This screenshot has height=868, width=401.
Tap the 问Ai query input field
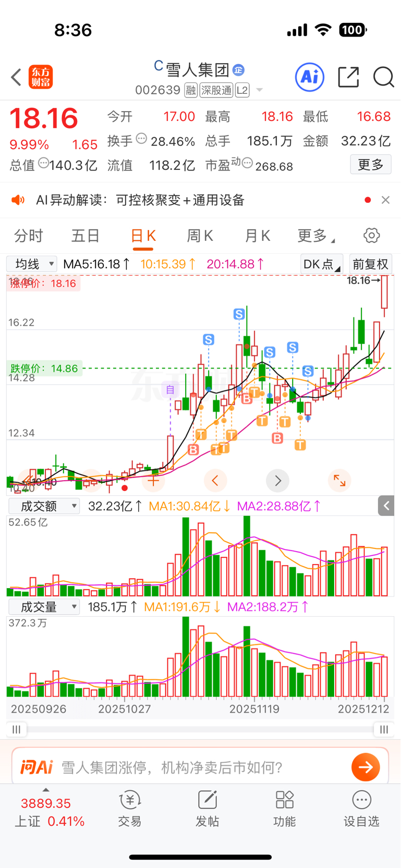pos(200,767)
